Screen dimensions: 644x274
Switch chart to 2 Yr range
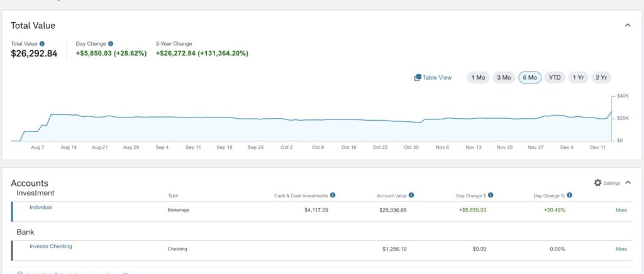click(601, 78)
